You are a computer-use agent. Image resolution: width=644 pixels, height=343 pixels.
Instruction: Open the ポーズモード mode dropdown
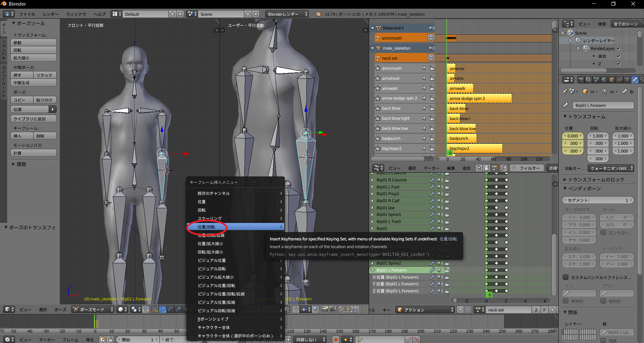tap(93, 309)
